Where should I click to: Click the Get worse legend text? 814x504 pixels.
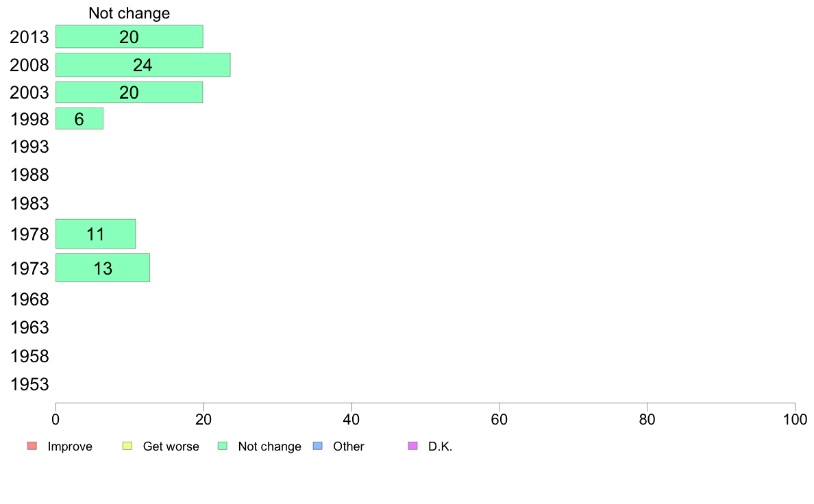point(171,446)
